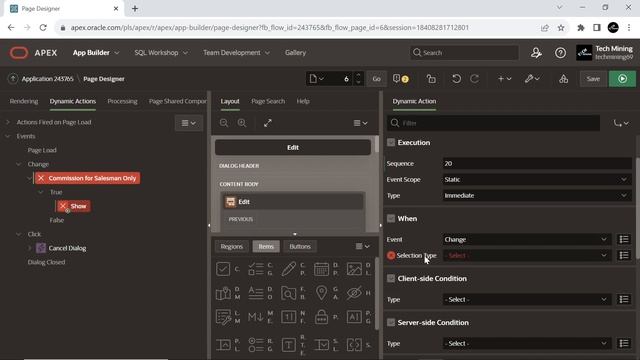
Task: Open Shared Components icon in toolbar
Action: coord(563,79)
